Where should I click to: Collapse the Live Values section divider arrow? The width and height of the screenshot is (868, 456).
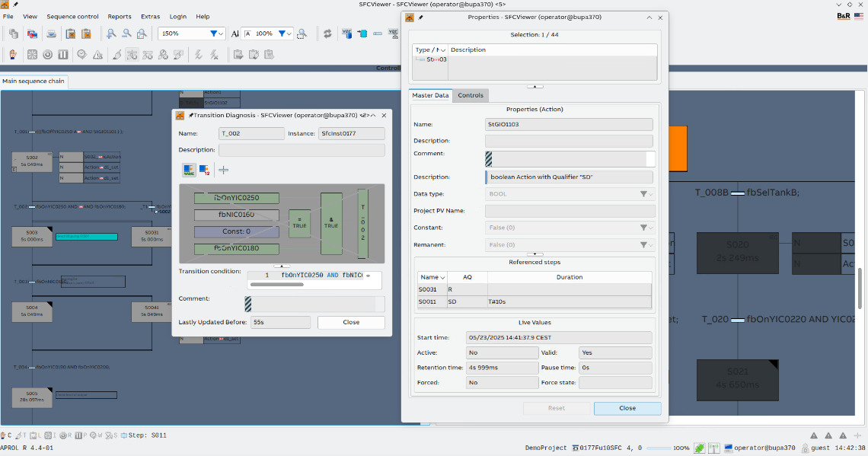(x=535, y=254)
